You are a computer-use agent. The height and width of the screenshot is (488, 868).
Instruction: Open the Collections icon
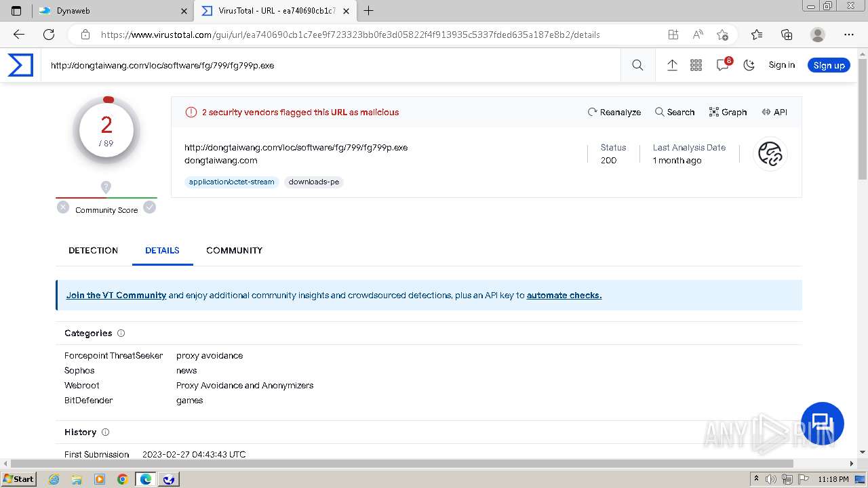(787, 35)
